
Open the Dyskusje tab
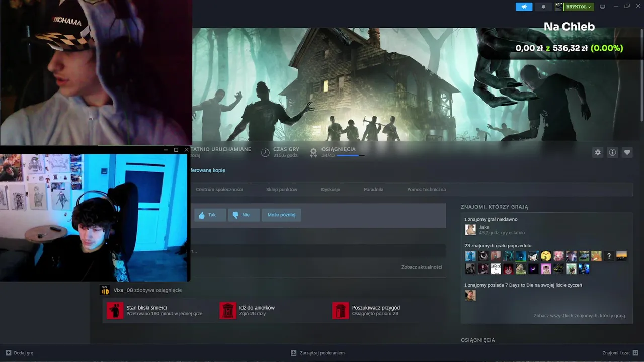click(x=331, y=189)
